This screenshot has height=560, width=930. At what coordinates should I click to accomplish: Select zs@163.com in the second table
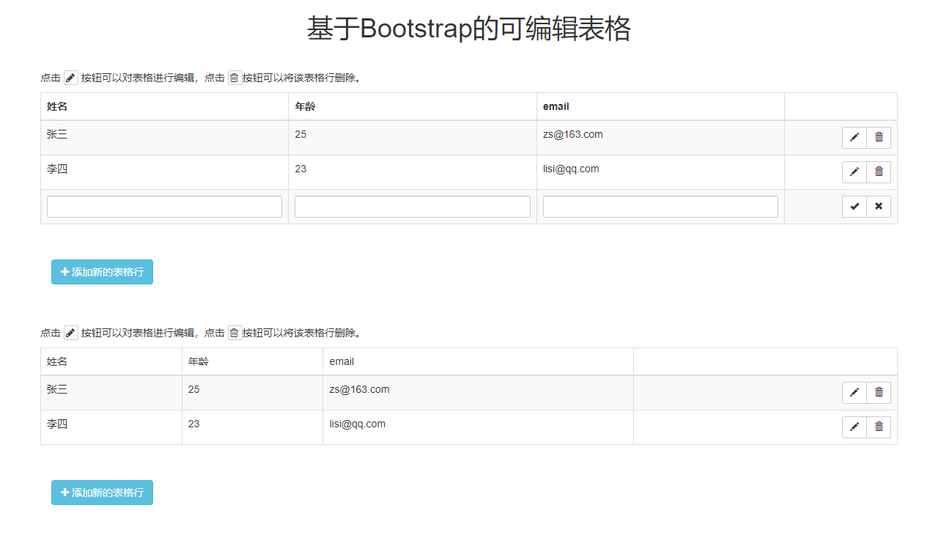[x=360, y=389]
